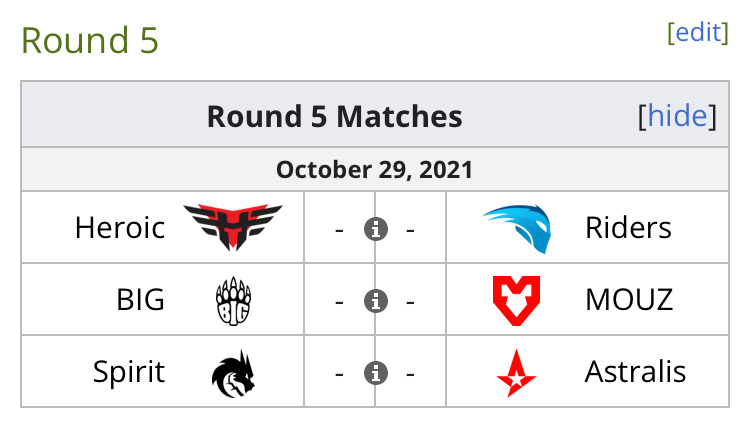Image resolution: width=750 pixels, height=441 pixels.
Task: Click the Heroic team logo
Action: (233, 227)
